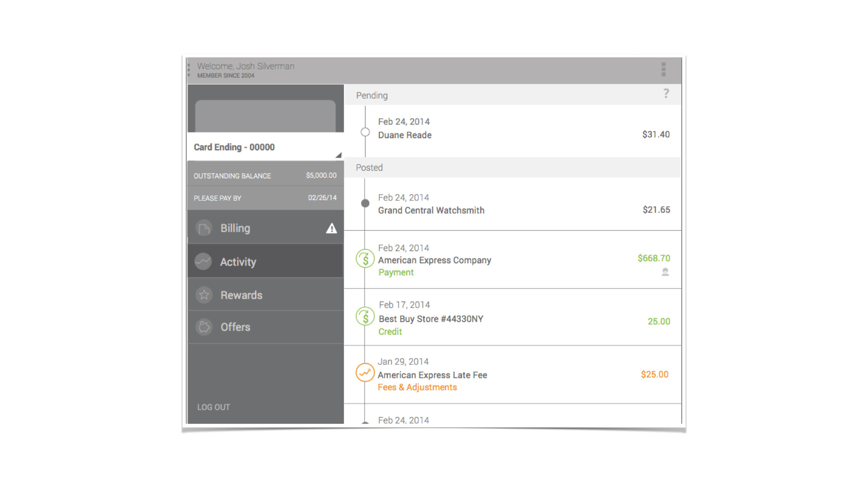Click the $5,000.00 balance value

[x=321, y=175]
